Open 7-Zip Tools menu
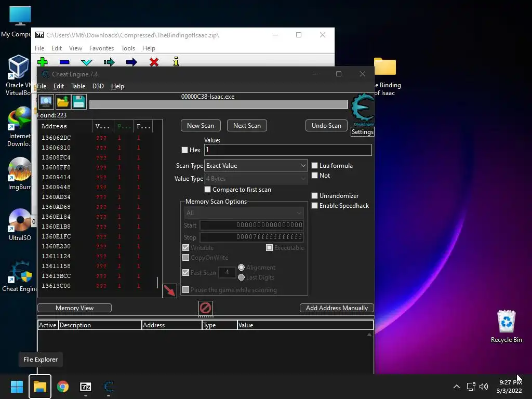 128,48
